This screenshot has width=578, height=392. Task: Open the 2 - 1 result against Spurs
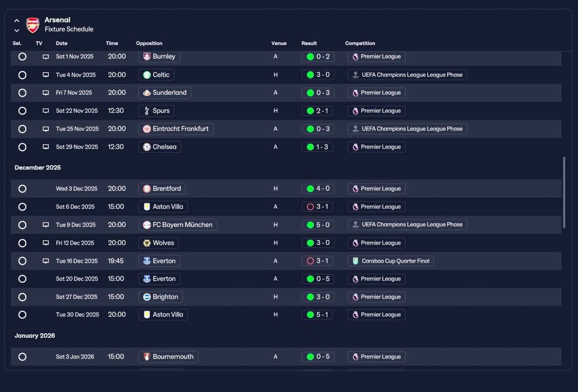[317, 111]
